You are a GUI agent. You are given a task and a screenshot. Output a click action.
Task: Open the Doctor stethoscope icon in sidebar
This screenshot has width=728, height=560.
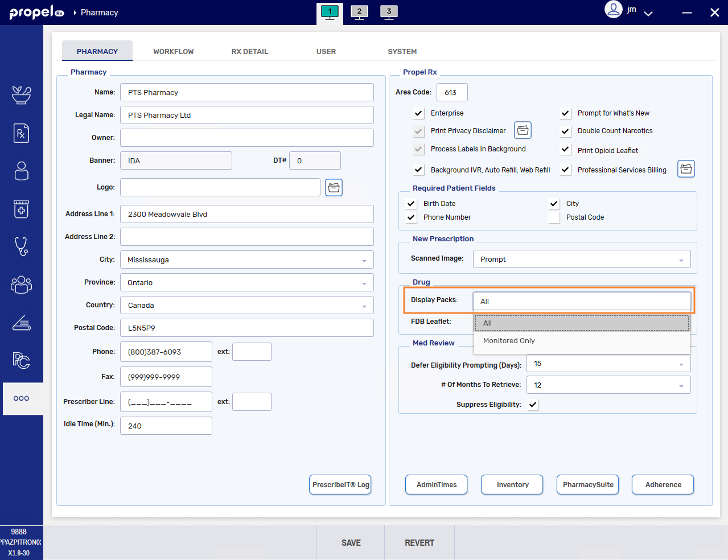[22, 246]
